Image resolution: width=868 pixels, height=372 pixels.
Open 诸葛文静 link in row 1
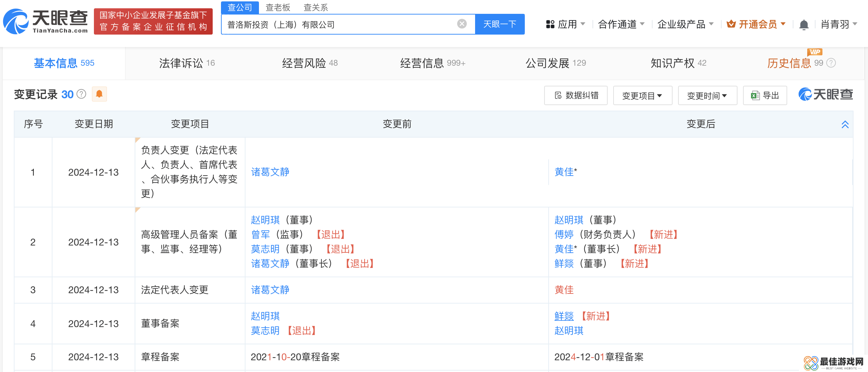[x=270, y=172]
